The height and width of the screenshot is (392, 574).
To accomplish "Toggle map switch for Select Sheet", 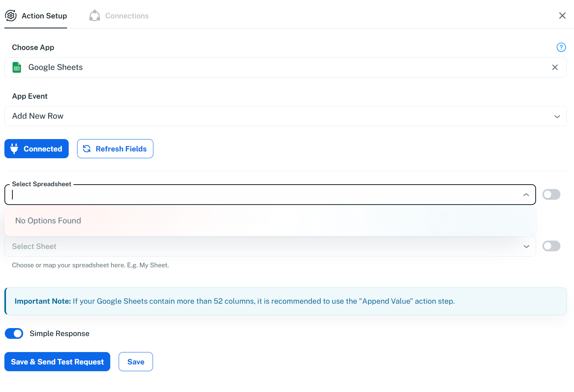I will (x=551, y=246).
